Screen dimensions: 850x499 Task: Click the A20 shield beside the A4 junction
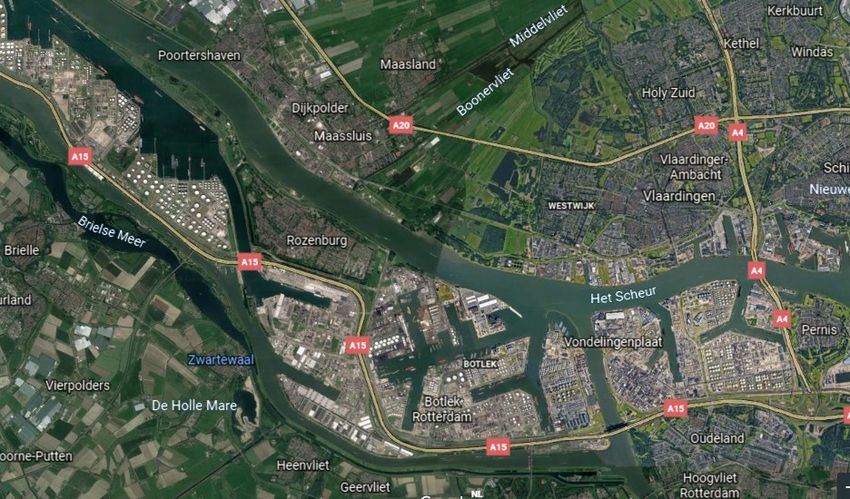click(706, 126)
